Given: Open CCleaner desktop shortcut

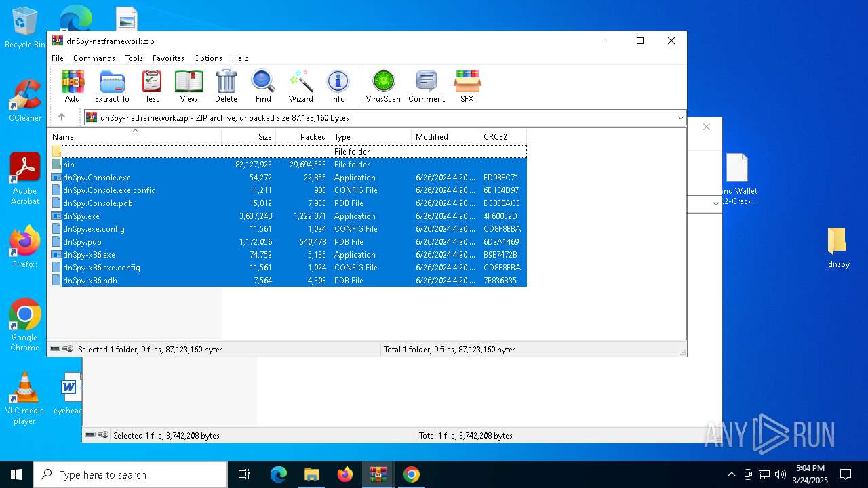Looking at the screenshot, I should (25, 101).
